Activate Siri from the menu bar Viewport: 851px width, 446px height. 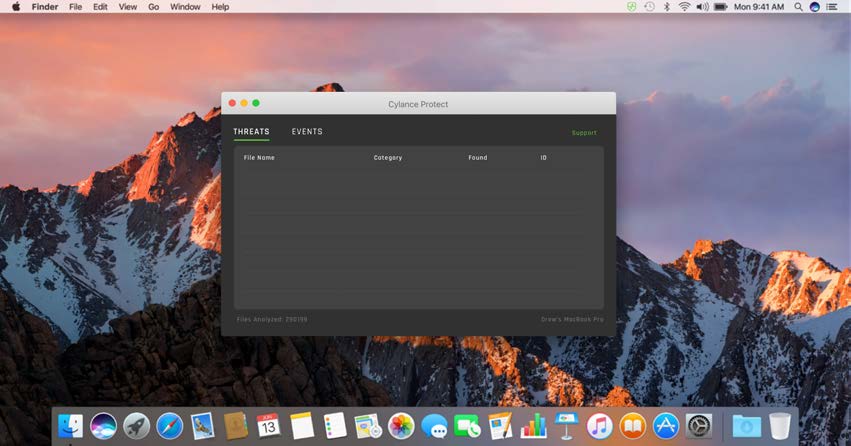(x=815, y=7)
